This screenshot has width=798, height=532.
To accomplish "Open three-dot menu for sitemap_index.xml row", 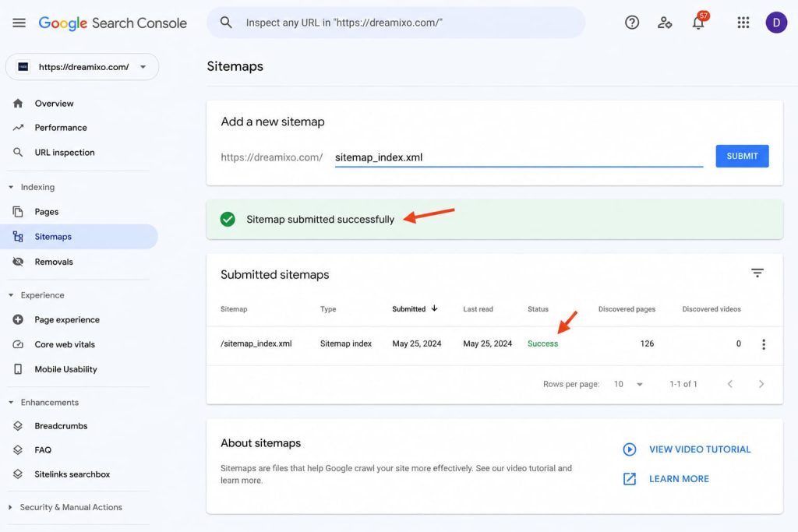I will tap(764, 344).
